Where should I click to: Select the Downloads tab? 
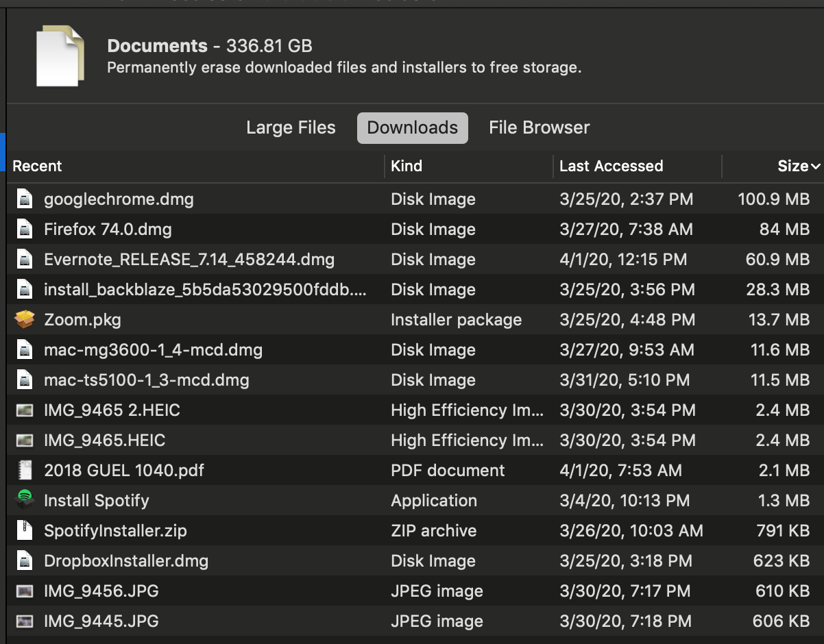click(x=413, y=128)
